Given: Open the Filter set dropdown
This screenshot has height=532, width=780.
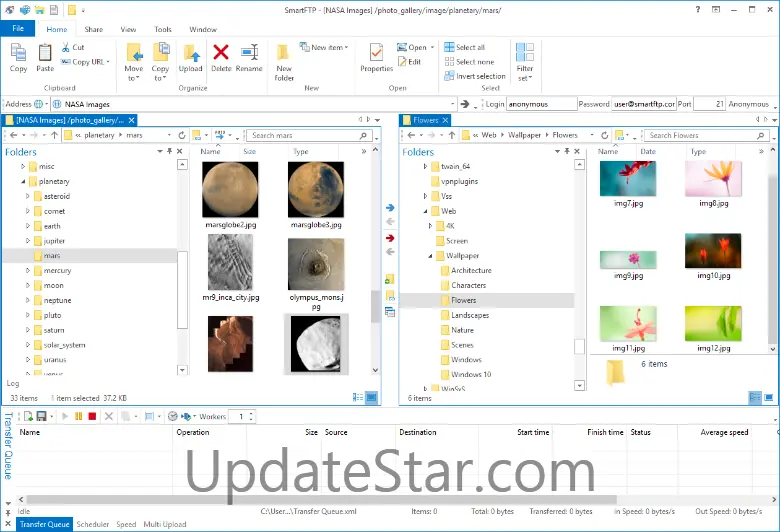Looking at the screenshot, I should pos(524,60).
